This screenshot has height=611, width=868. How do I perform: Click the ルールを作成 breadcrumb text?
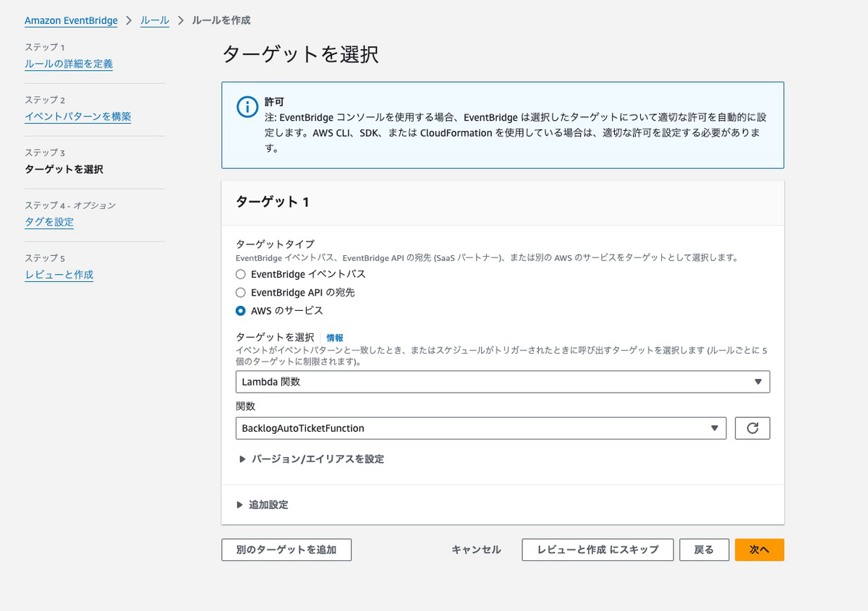tap(221, 20)
